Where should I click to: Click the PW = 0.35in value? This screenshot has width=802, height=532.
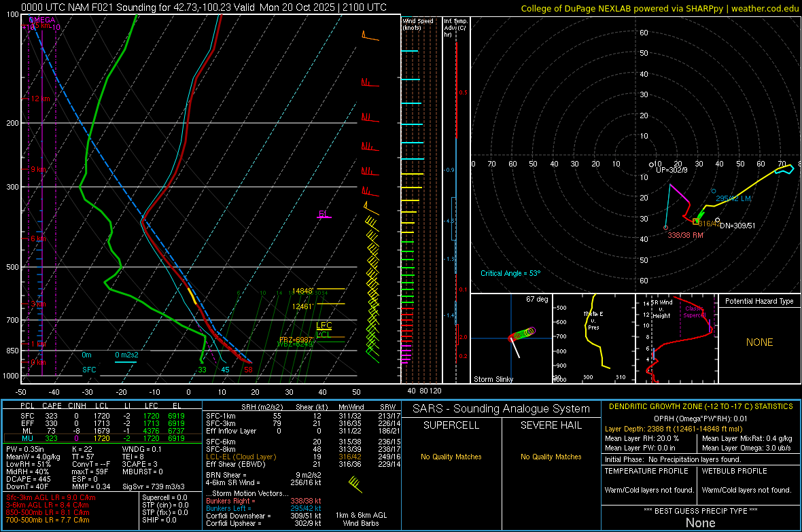pyautogui.click(x=25, y=449)
